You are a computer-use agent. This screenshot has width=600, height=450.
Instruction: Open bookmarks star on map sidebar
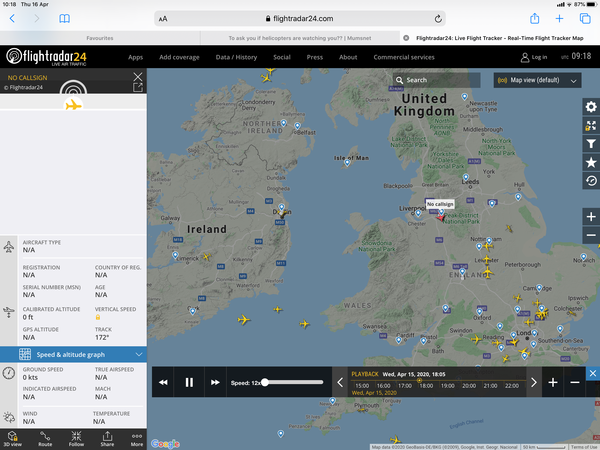(x=591, y=162)
